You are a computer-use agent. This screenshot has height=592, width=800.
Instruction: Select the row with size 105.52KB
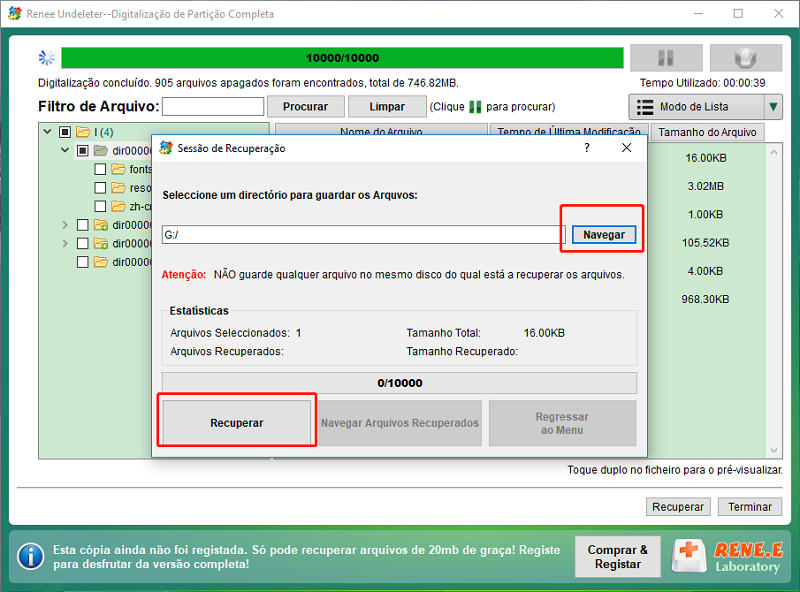click(706, 243)
